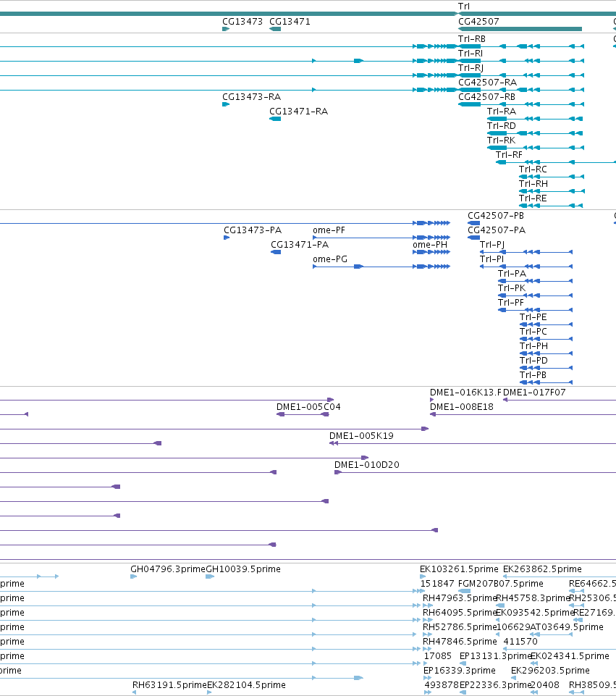Select EST EP22336.3prime
616x696 pixels.
tap(495, 685)
